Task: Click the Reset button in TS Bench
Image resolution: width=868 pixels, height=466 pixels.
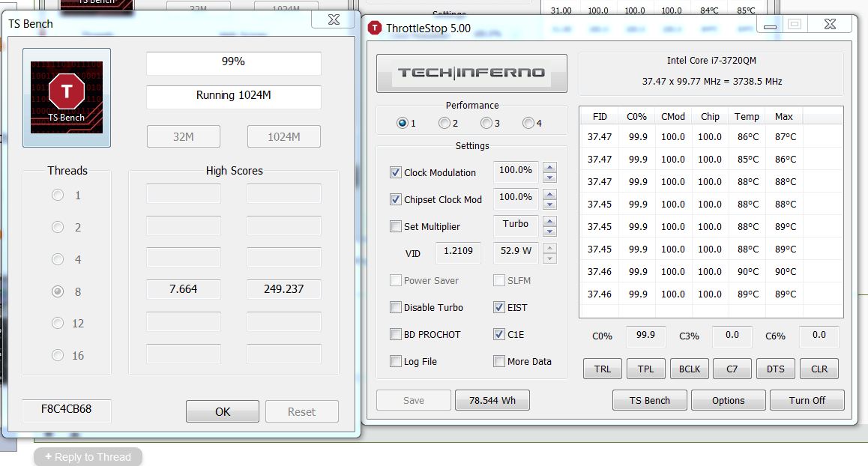Action: pos(301,411)
